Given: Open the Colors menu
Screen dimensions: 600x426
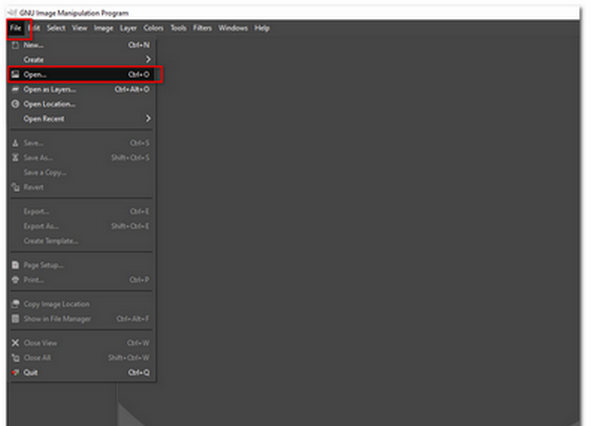Looking at the screenshot, I should point(153,28).
